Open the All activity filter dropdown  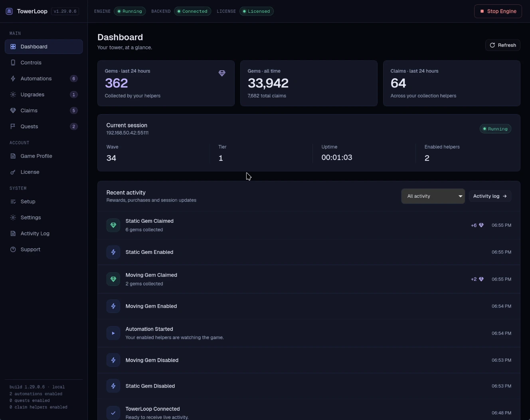(433, 196)
